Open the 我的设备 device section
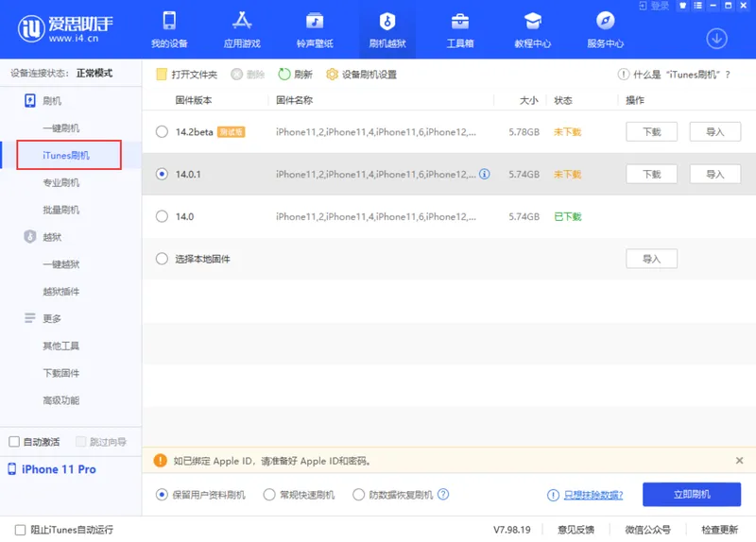Screen dimensions: 756x542 click(x=169, y=29)
